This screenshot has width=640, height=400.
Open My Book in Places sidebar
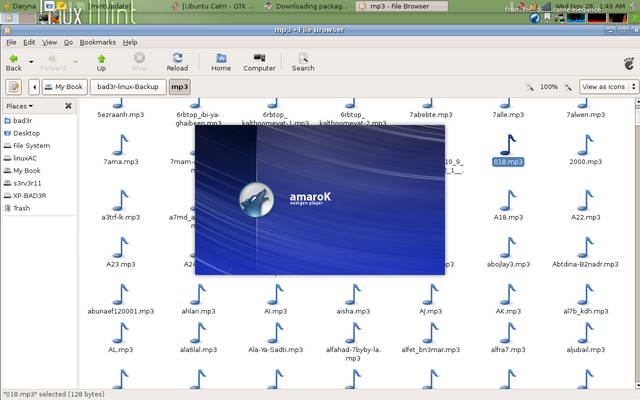pyautogui.click(x=22, y=171)
